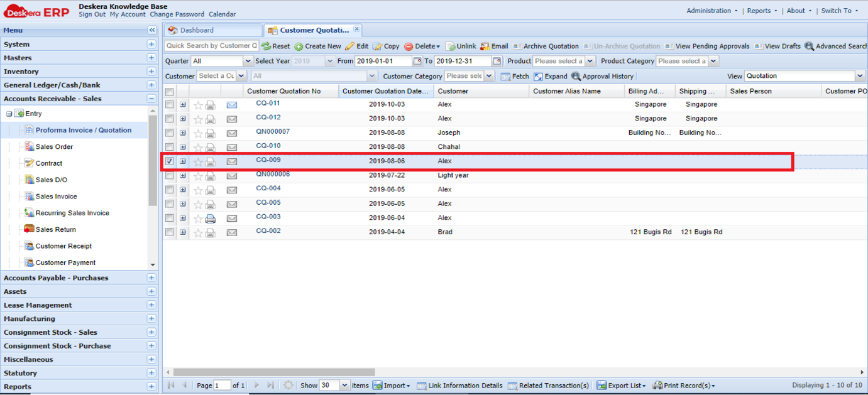Open Sales Order in the tree

[54, 147]
